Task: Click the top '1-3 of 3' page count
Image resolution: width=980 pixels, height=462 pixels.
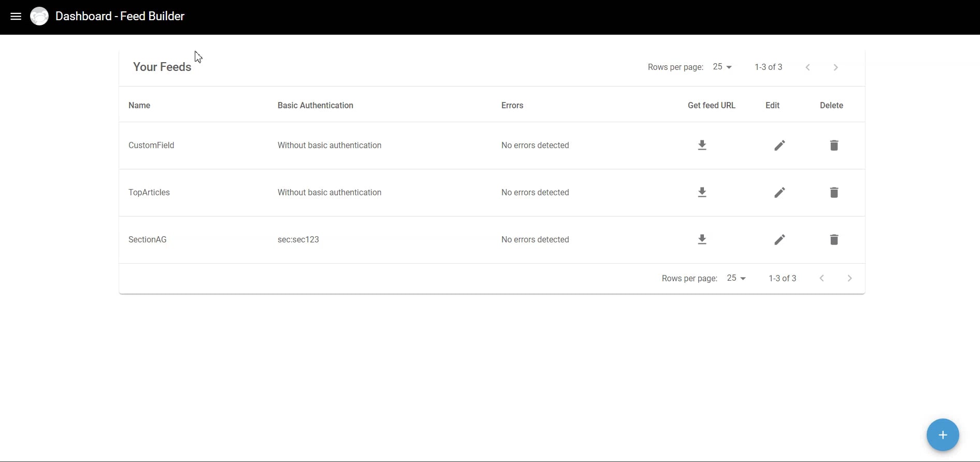Action: tap(768, 67)
